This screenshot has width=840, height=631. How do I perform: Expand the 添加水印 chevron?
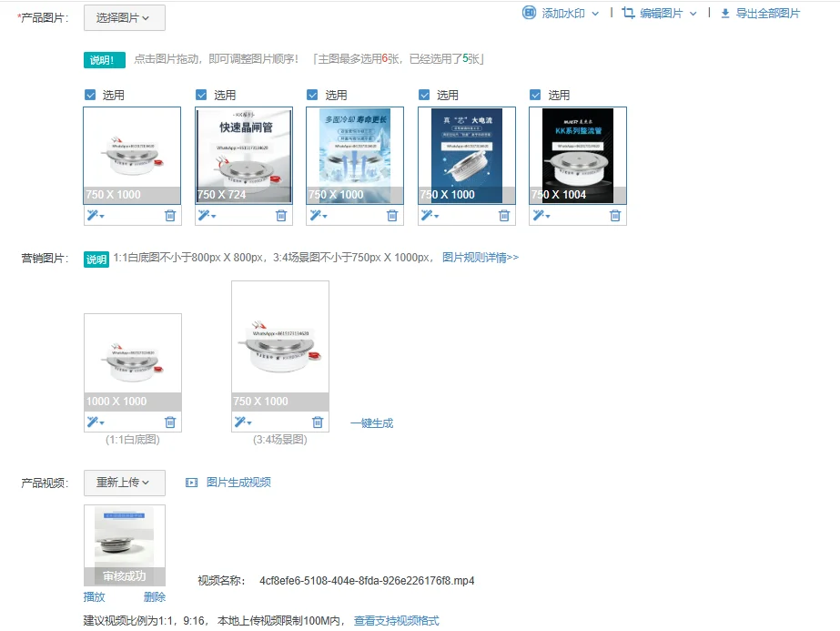click(x=595, y=14)
